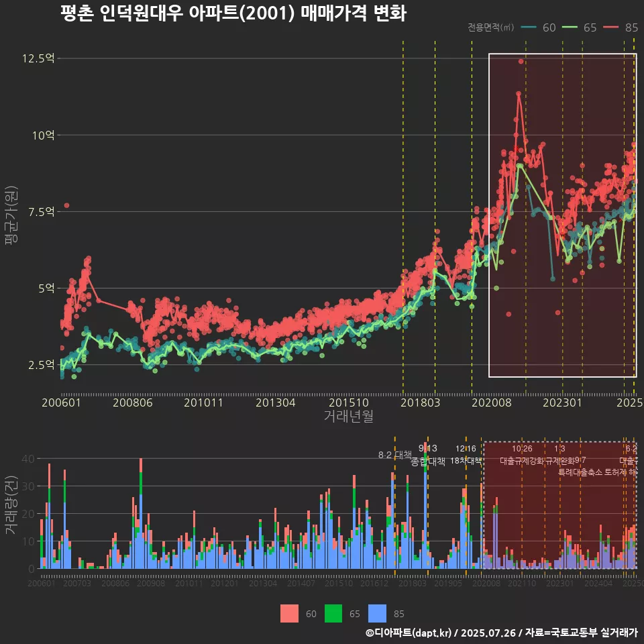Toggle the blue 85 swatch in bottom legend
The height and width of the screenshot is (644, 644).
coord(377,614)
